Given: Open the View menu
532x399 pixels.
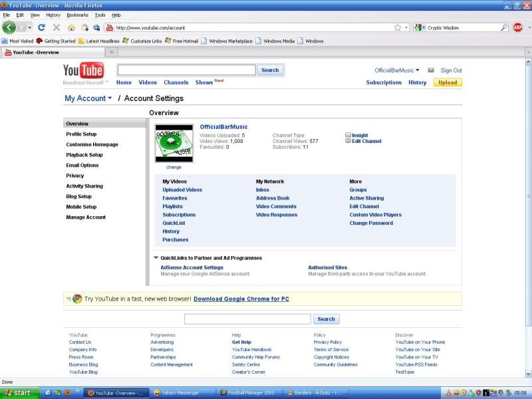Looking at the screenshot, I should coord(35,15).
